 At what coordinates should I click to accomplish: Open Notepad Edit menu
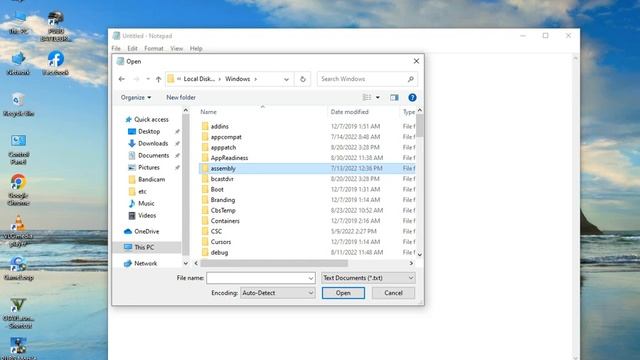tap(132, 49)
